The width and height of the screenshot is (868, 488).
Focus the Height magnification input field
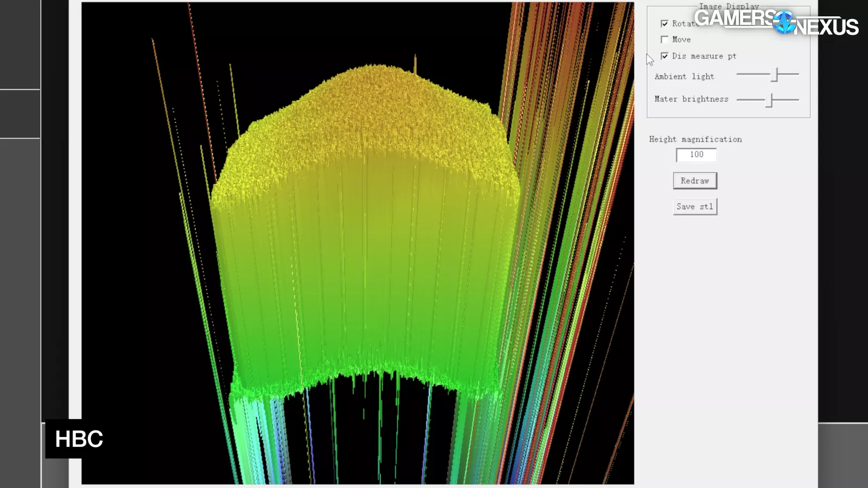click(696, 155)
